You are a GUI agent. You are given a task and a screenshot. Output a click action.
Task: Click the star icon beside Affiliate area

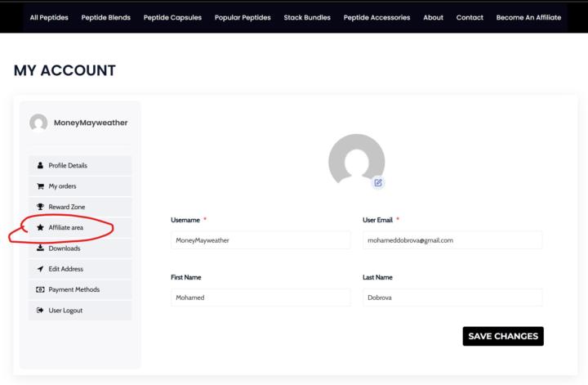[40, 227]
